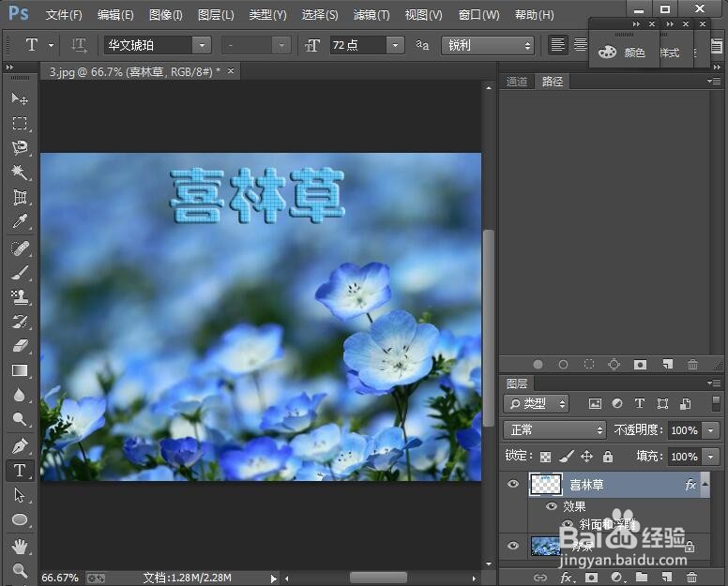Hide the 背景 layer

pos(513,545)
